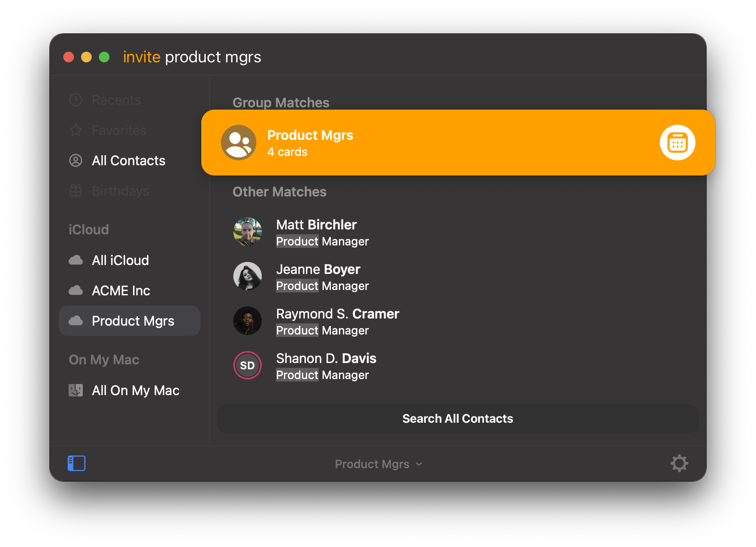Click Jeanne Boyer's profile photo
The image size is (756, 547).
[x=248, y=276]
